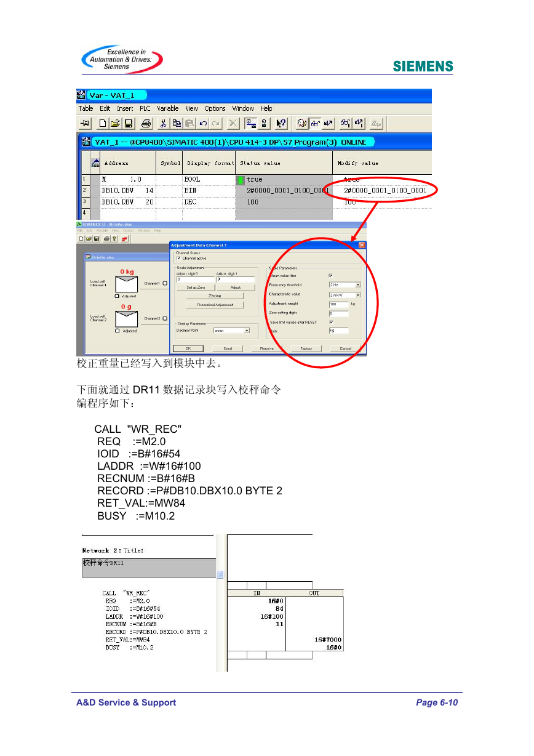The width and height of the screenshot is (534, 756).
Task: Click the connect to direct CPU icon
Action: [x=263, y=123]
